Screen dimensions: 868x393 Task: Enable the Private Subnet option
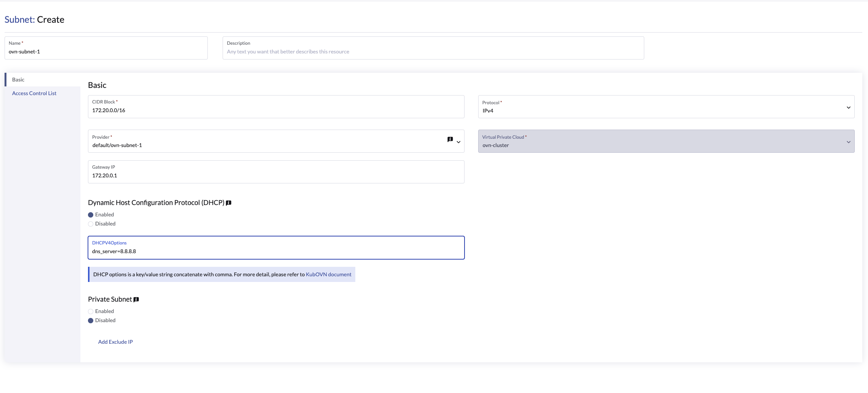[x=91, y=312]
